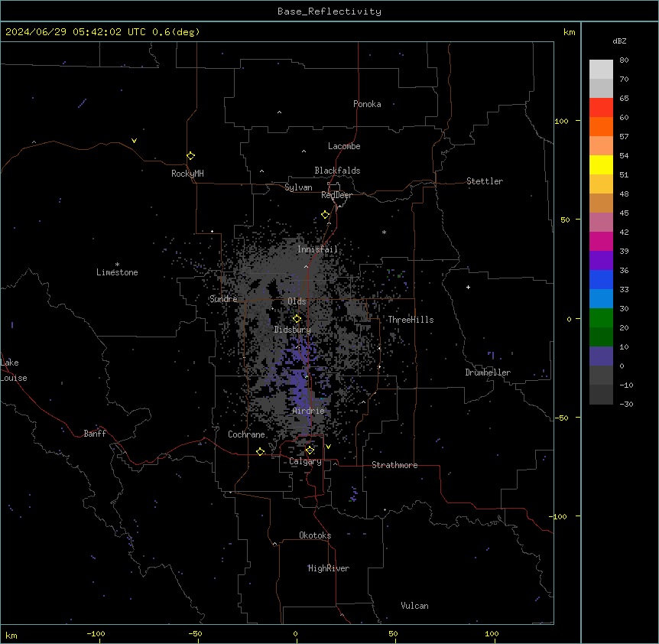The image size is (659, 644).
Task: Click the Airdrie label
Action: point(308,411)
